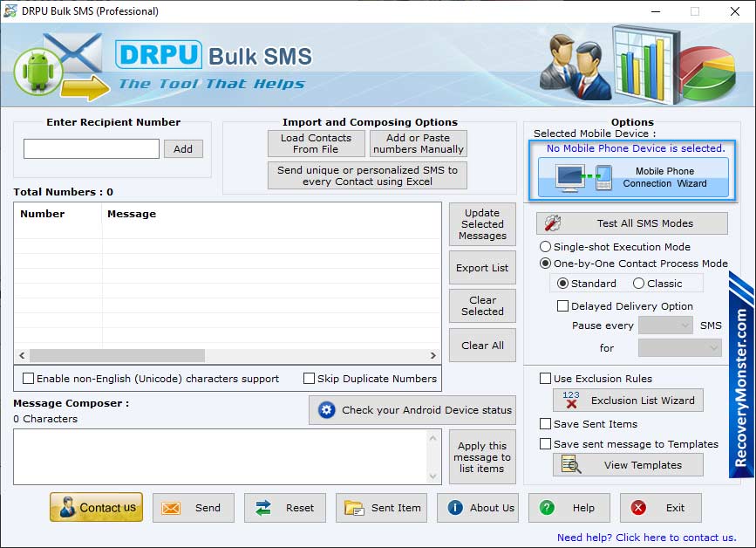Click 'No Mobile Phone Device is selected.' text
756x548 pixels.
tap(636, 148)
